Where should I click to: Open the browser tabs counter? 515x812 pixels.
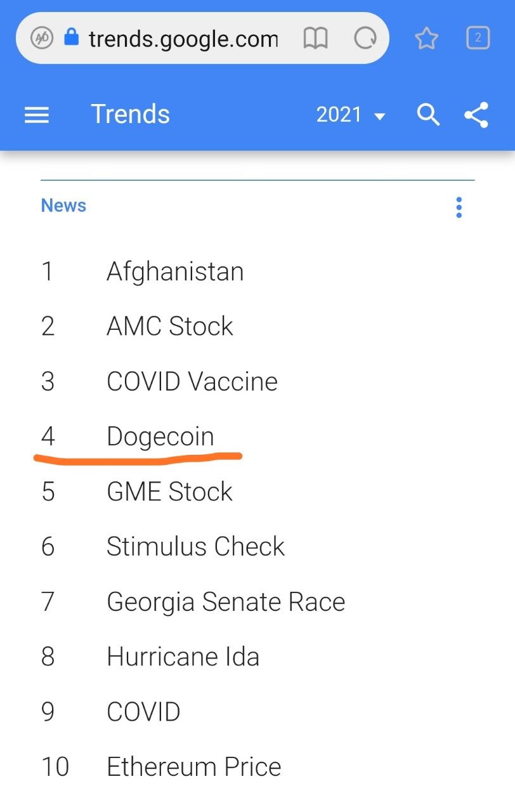478,39
